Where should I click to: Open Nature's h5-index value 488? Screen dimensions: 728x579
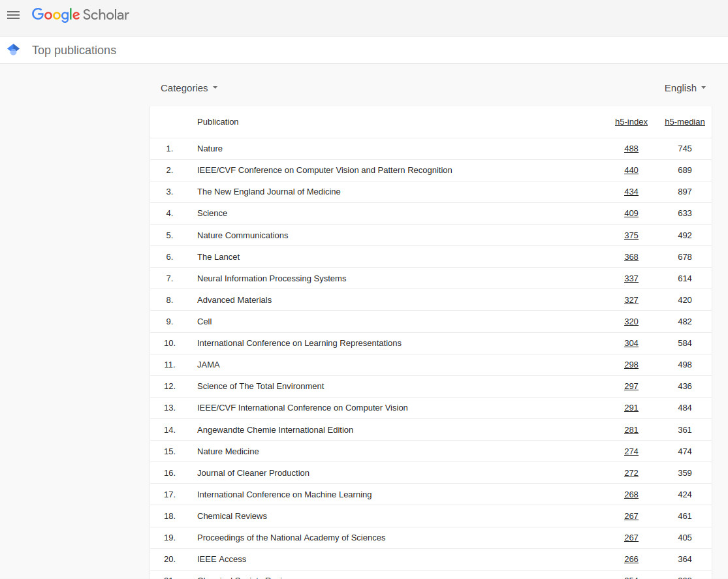631,149
